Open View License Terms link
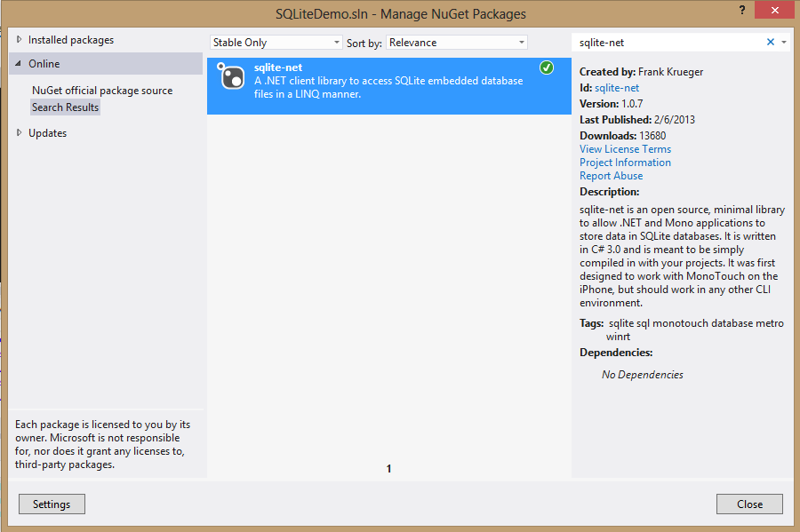Image resolution: width=800 pixels, height=532 pixels. 625,149
